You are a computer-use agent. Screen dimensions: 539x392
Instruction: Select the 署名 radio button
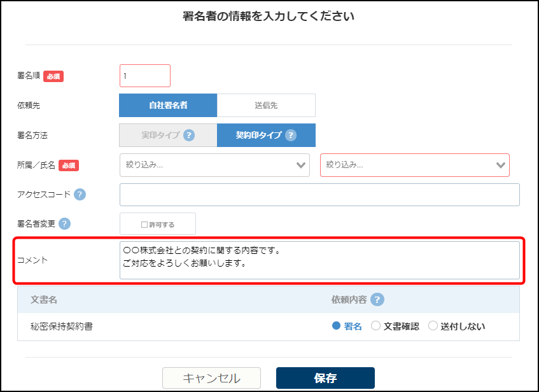[336, 326]
